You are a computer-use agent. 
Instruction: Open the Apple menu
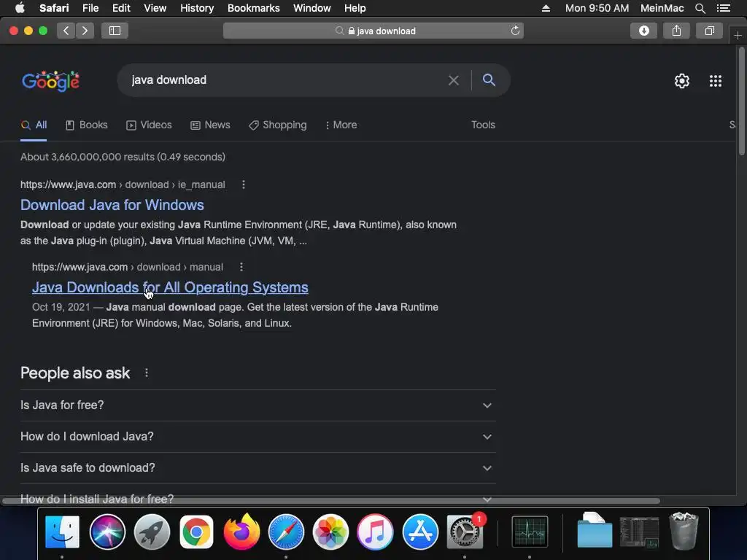(20, 8)
